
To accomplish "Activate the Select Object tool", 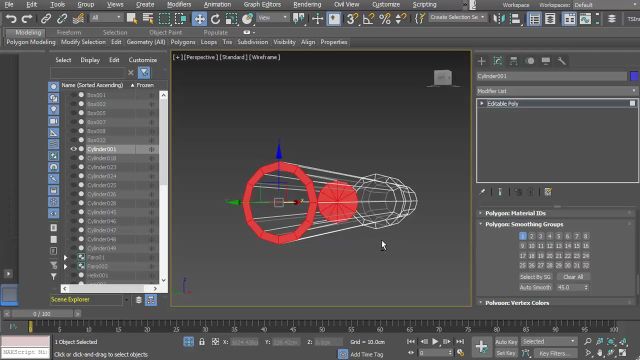I will [x=131, y=19].
